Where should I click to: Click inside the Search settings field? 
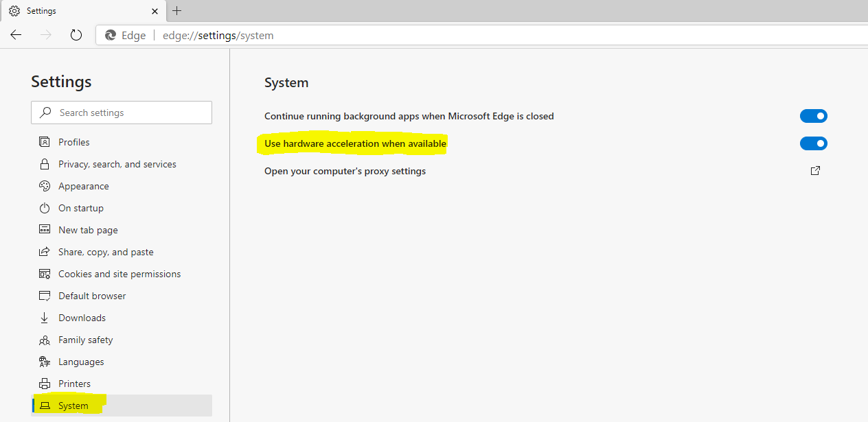(121, 112)
